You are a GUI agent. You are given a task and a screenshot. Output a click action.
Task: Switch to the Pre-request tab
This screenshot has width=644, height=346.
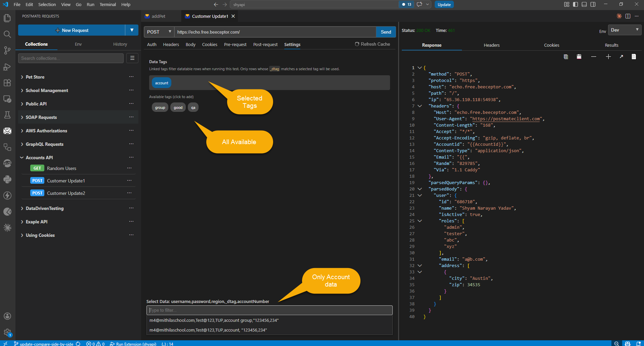point(235,44)
